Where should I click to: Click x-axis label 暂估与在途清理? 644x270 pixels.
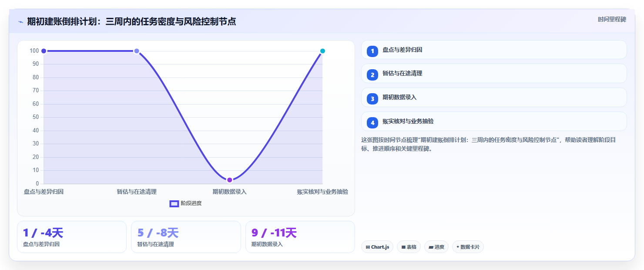pos(137,192)
